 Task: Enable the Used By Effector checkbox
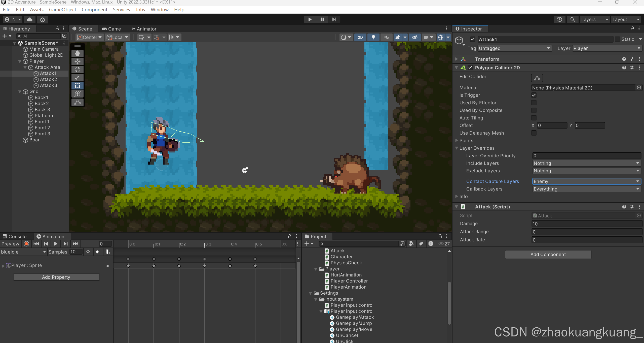tap(534, 103)
